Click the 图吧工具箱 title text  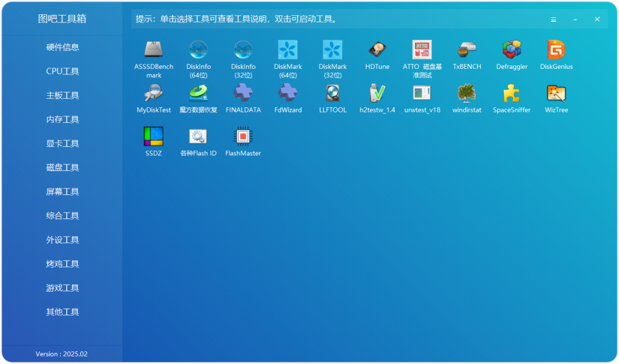pyautogui.click(x=62, y=19)
